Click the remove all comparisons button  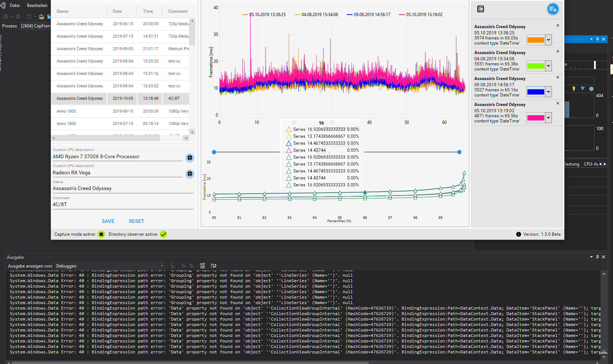coord(553,9)
